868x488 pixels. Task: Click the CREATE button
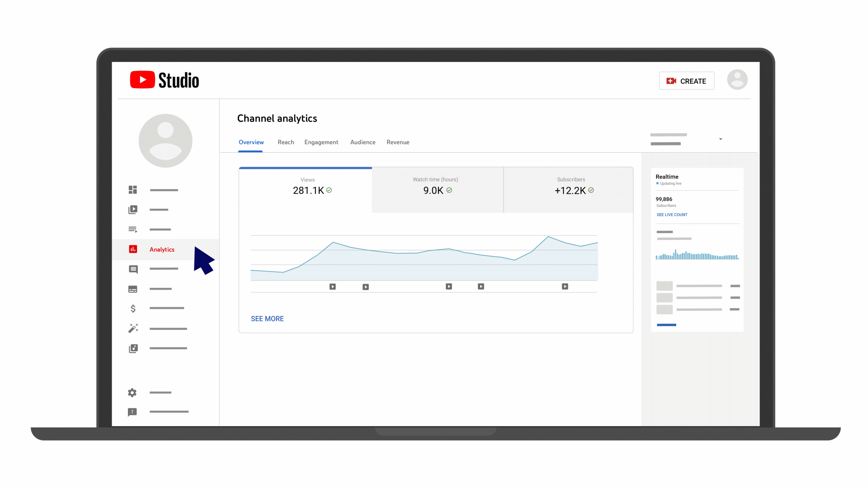click(x=687, y=80)
